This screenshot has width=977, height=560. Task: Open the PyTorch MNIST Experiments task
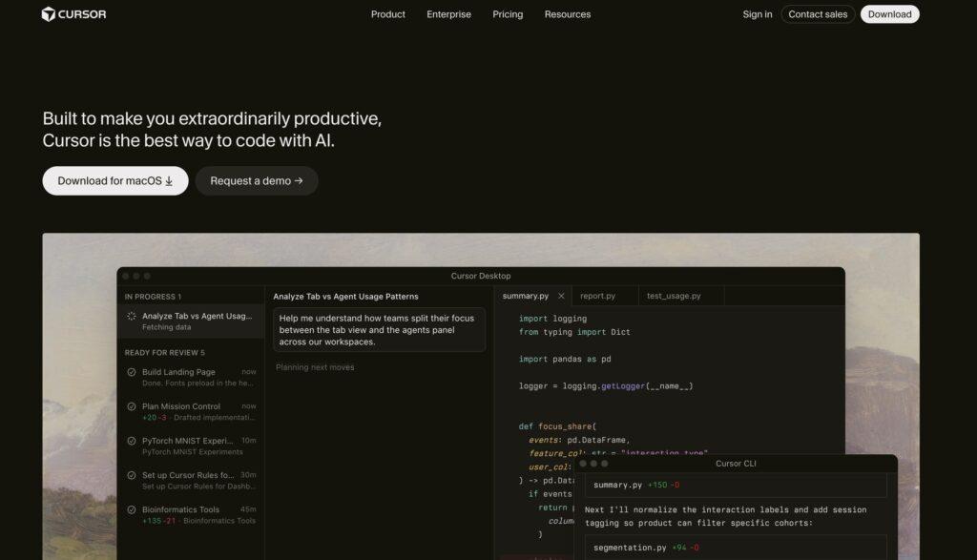coord(191,446)
